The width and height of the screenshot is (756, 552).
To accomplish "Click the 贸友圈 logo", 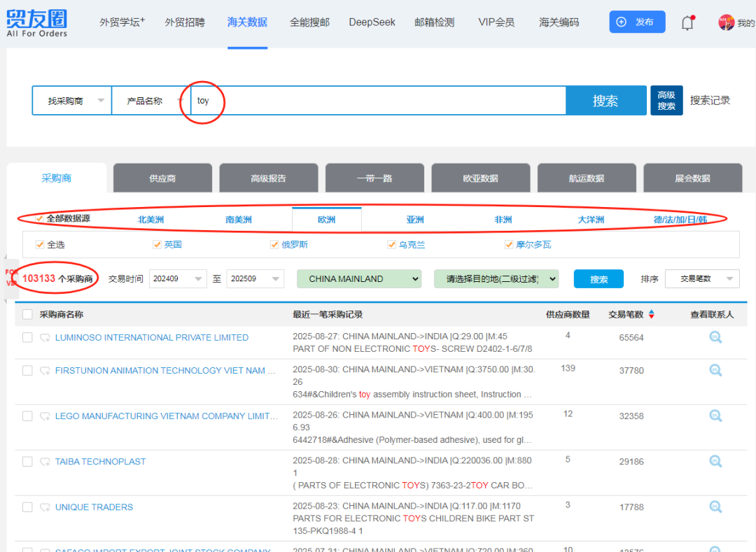I will tap(37, 22).
